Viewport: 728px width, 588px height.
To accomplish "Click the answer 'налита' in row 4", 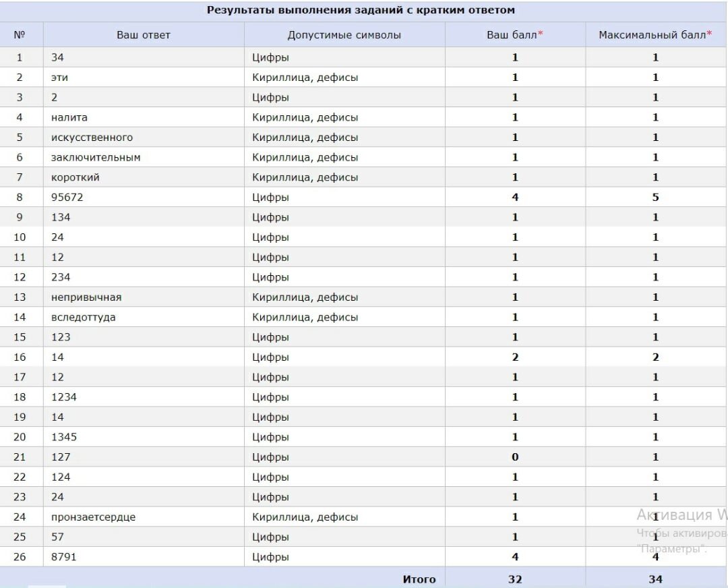I will tap(69, 117).
